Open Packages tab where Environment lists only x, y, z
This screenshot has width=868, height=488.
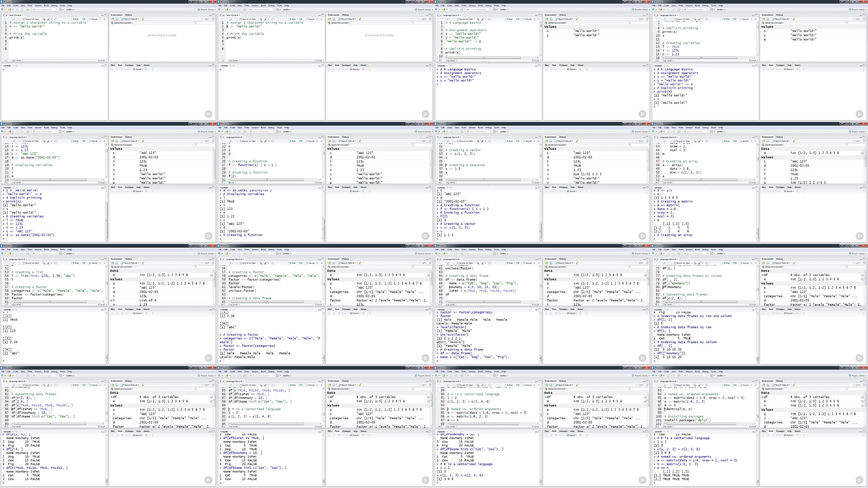[780, 65]
